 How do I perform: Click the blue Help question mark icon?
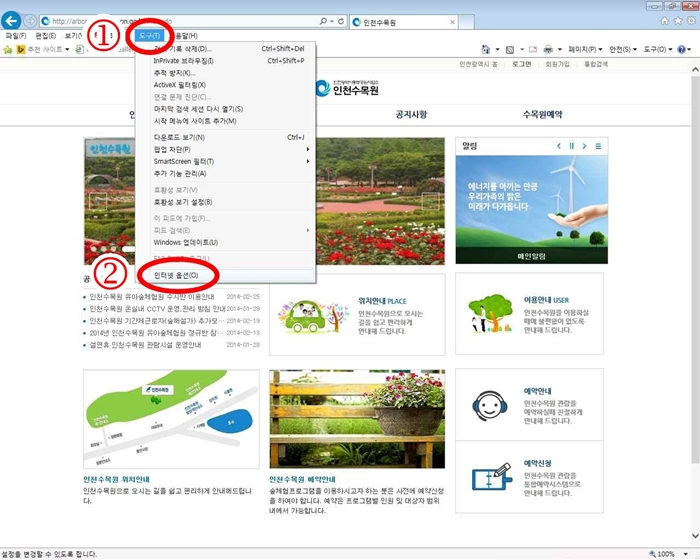coord(681,49)
